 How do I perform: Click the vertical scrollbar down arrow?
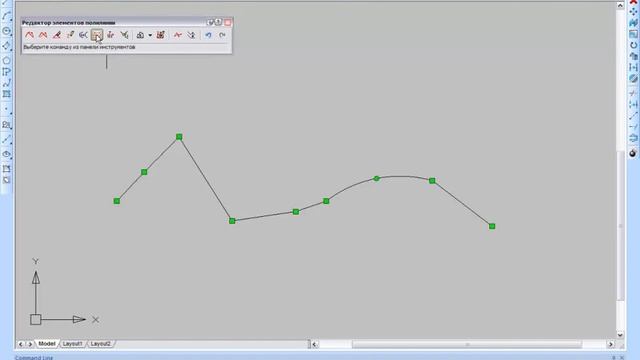click(x=620, y=335)
